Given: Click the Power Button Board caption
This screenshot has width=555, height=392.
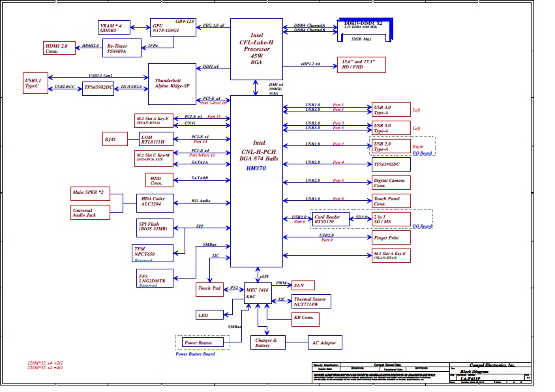Looking at the screenshot, I should coord(195,354).
